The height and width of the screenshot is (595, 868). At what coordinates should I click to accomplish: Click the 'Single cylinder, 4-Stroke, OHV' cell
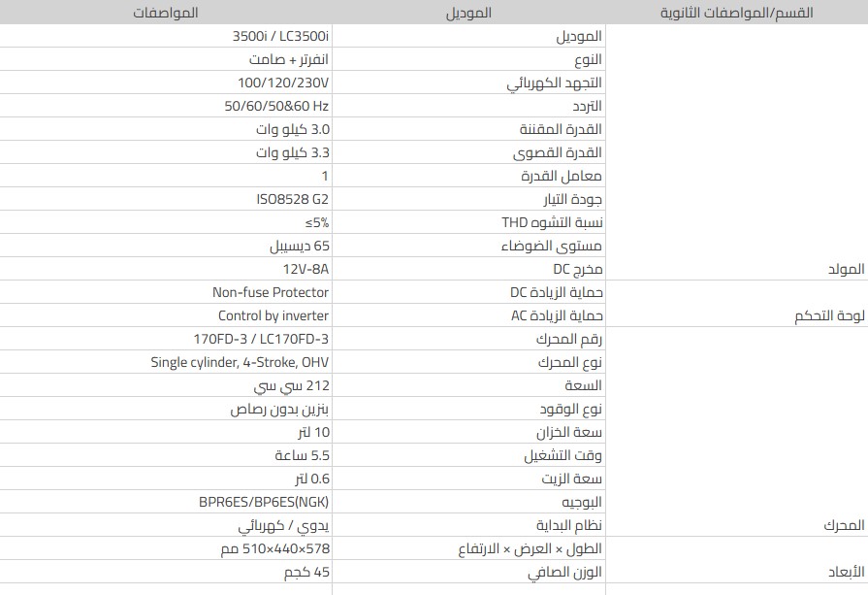(x=240, y=362)
